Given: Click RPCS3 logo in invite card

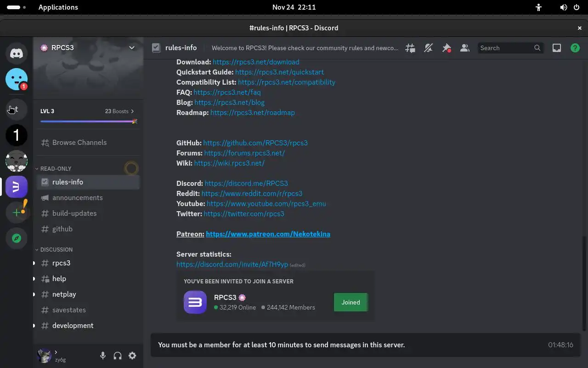Looking at the screenshot, I should click(195, 302).
